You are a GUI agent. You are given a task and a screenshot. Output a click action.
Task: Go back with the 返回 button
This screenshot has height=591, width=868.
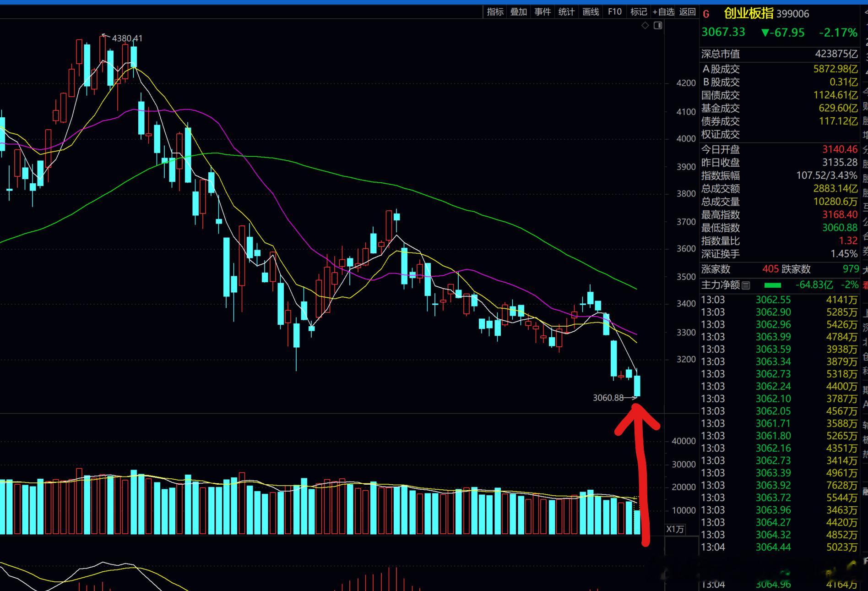pos(687,12)
